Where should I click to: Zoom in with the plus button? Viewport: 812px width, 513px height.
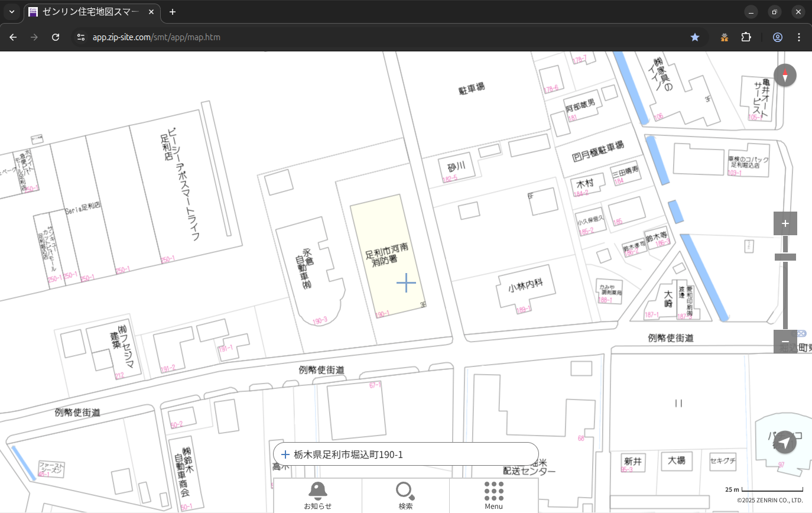coord(785,223)
